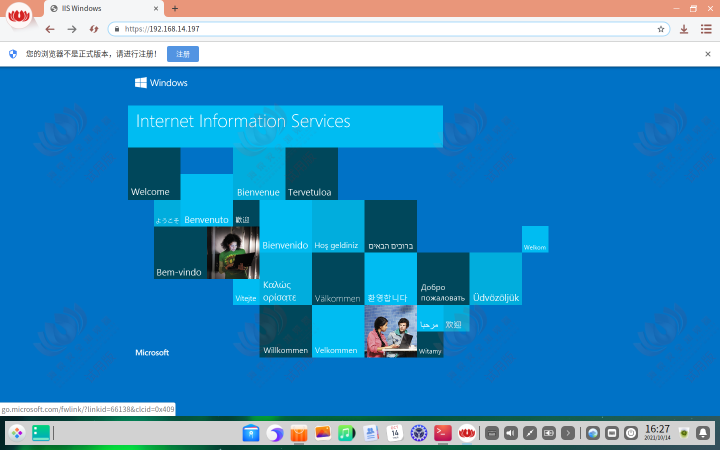Click the Welcome tile
This screenshot has width=720, height=450.
click(x=154, y=174)
